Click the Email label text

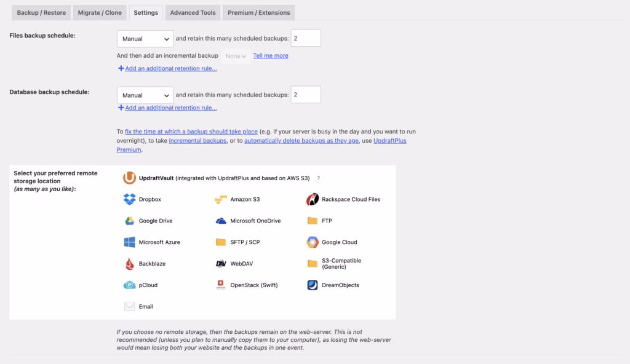point(146,307)
